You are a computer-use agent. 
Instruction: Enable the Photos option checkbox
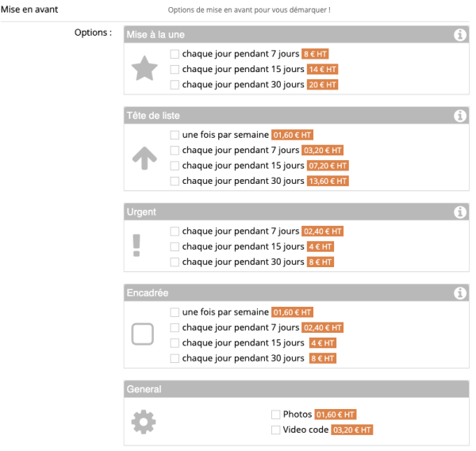click(x=275, y=415)
